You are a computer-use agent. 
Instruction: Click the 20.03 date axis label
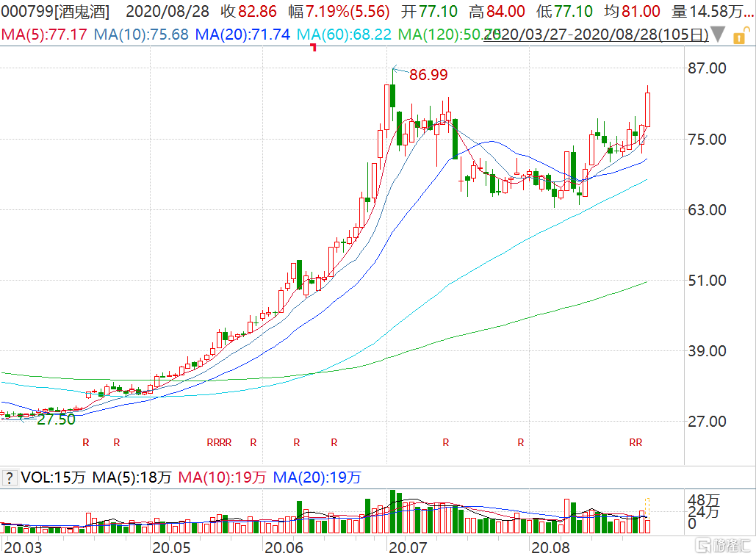(x=23, y=548)
